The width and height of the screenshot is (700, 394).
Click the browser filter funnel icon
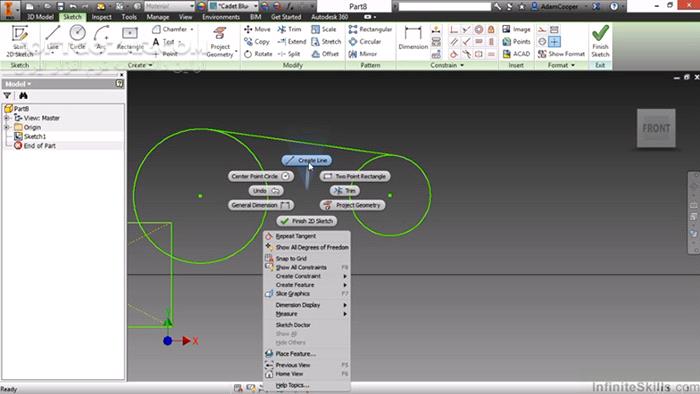(7, 95)
